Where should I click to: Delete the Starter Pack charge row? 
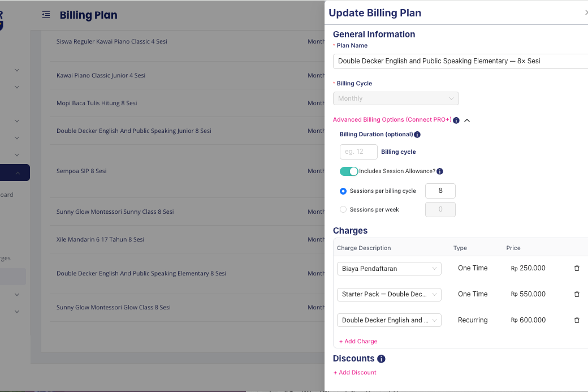(577, 294)
